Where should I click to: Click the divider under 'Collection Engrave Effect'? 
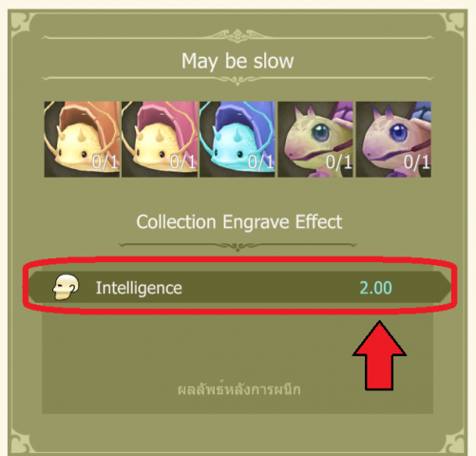[238, 246]
